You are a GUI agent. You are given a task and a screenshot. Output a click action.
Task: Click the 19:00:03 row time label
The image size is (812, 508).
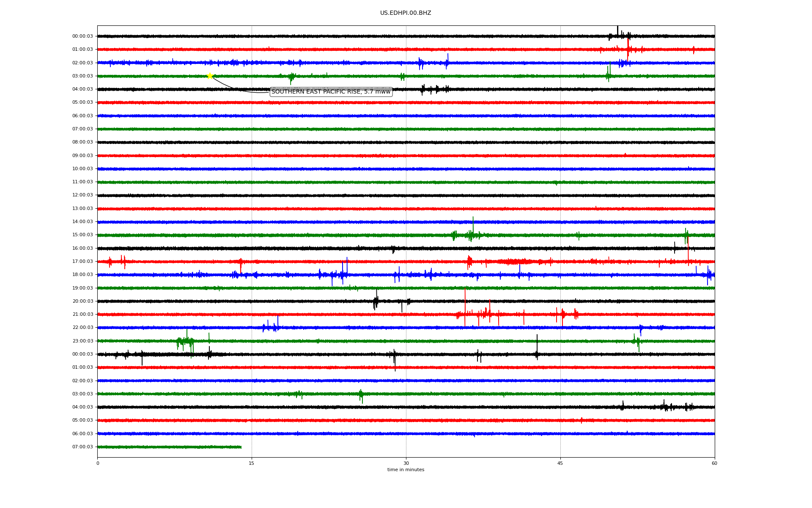click(82, 288)
